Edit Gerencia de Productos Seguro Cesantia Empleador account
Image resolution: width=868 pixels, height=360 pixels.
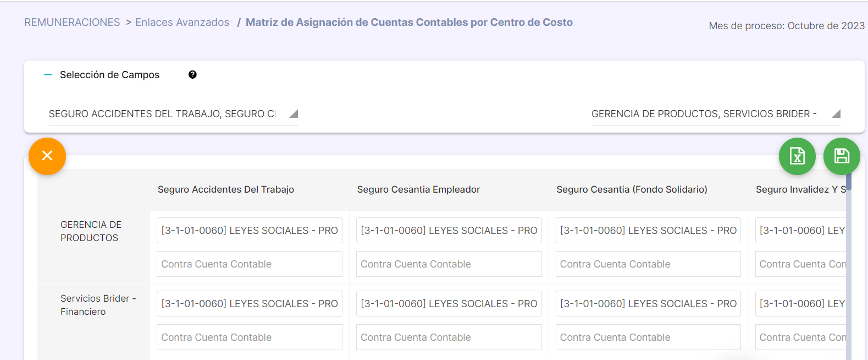(449, 231)
